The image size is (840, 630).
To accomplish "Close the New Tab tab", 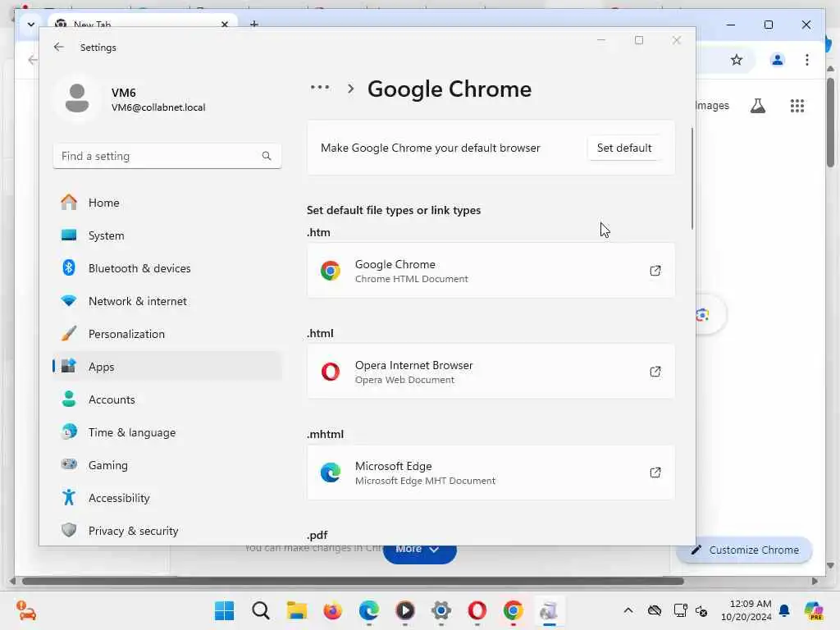I will pyautogui.click(x=225, y=24).
